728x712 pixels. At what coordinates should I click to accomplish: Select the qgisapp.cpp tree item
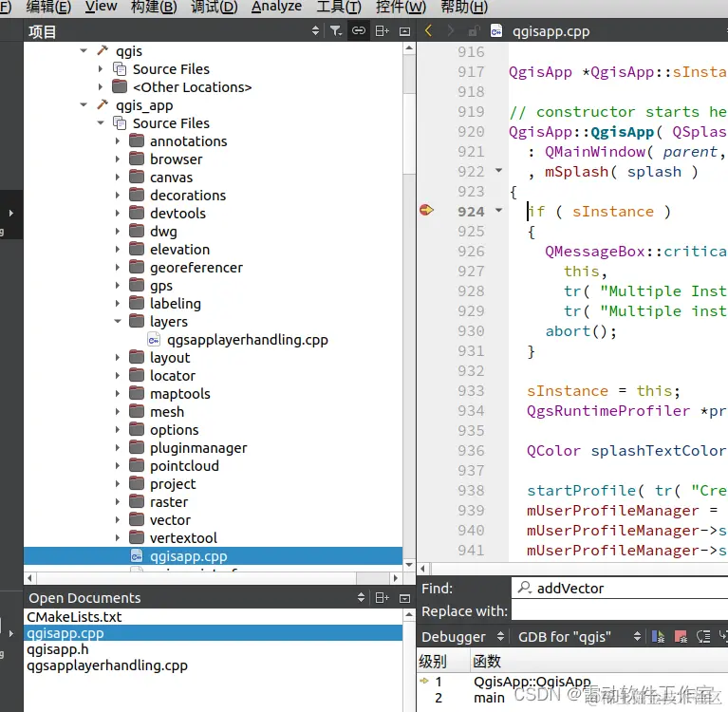[x=214, y=556]
